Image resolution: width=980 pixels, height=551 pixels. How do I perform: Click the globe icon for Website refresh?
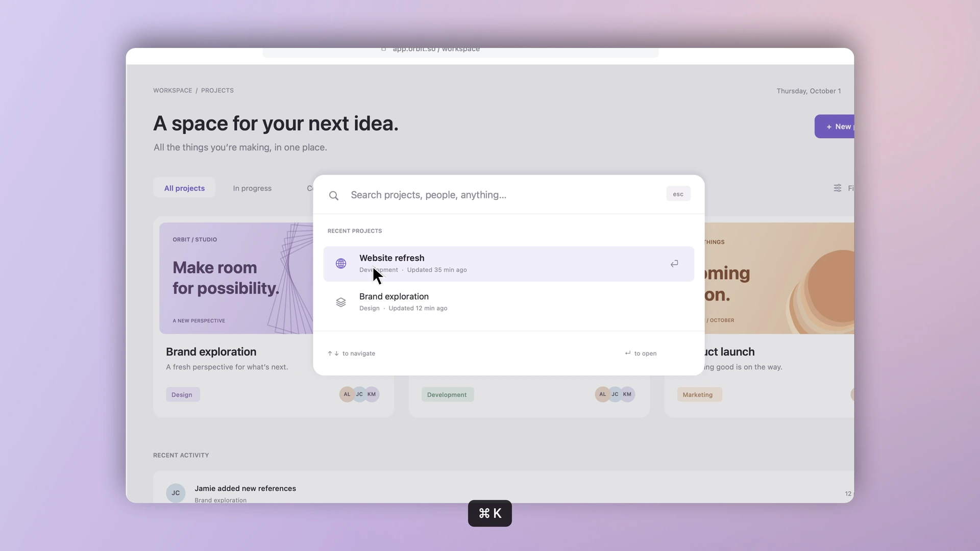(x=341, y=264)
